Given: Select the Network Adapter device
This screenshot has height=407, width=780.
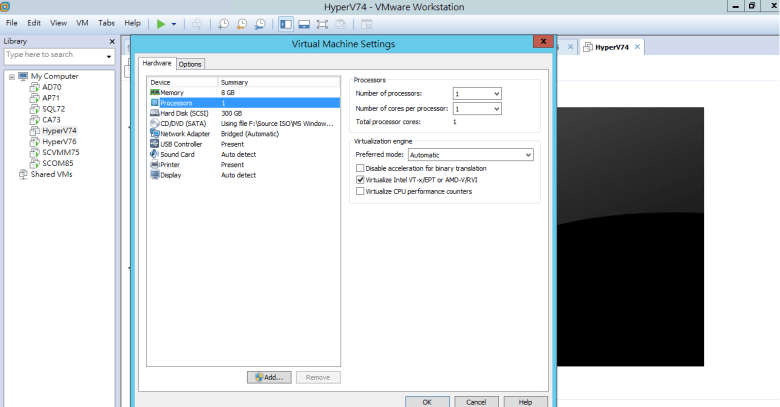Looking at the screenshot, I should (184, 133).
